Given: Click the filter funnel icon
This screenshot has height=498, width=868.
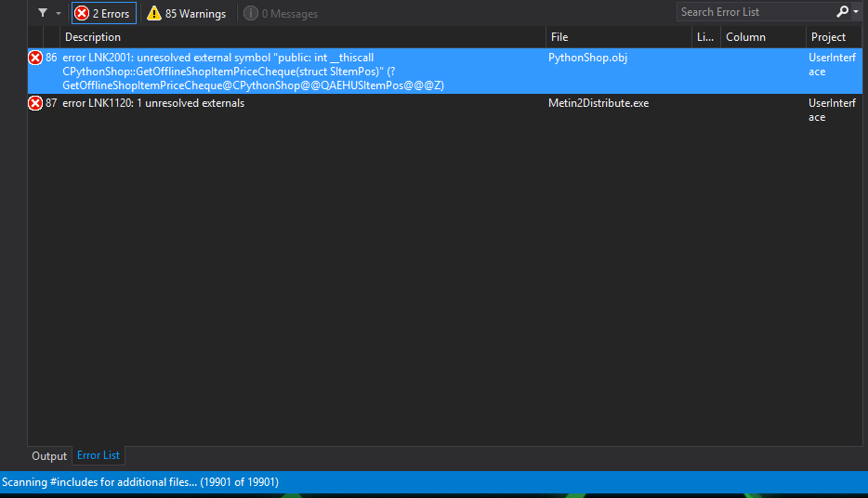Looking at the screenshot, I should point(43,13).
